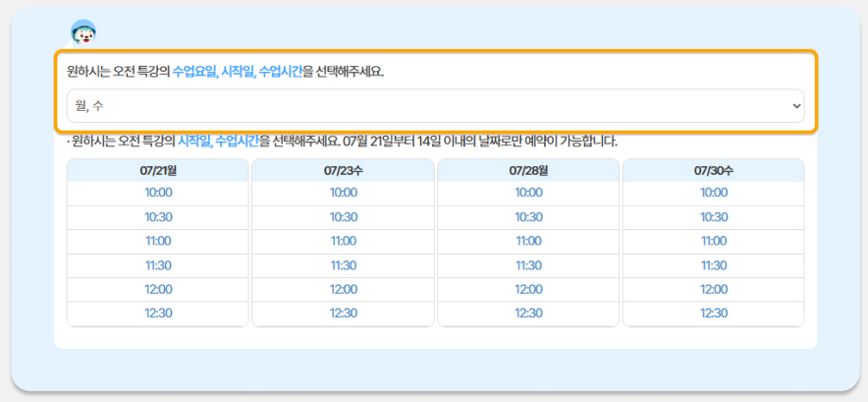Select 10:00 under 07/30수
The width and height of the screenshot is (868, 402).
click(x=714, y=193)
